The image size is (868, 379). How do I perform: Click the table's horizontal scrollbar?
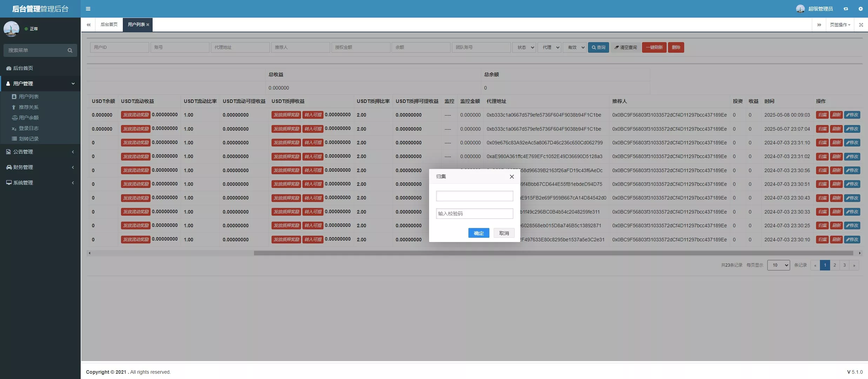coord(553,253)
